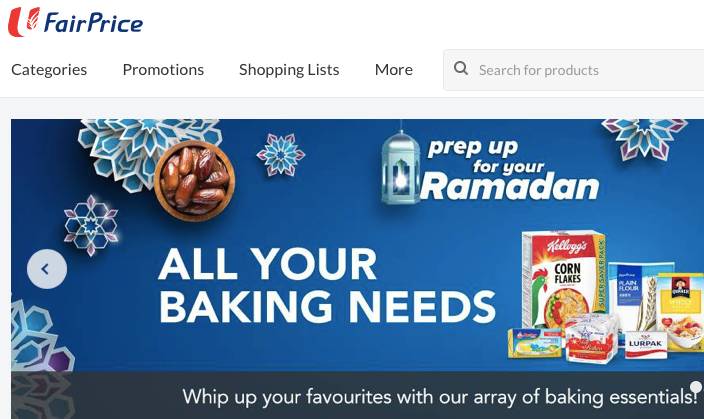704x419 pixels.
Task: Click the Ramadan lantern graphic
Action: (400, 168)
